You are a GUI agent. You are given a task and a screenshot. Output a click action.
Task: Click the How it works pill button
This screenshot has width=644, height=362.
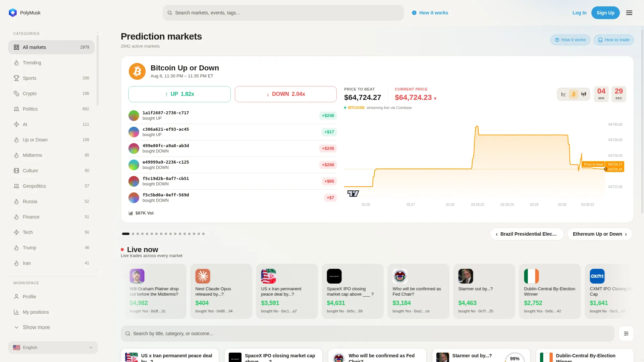570,40
